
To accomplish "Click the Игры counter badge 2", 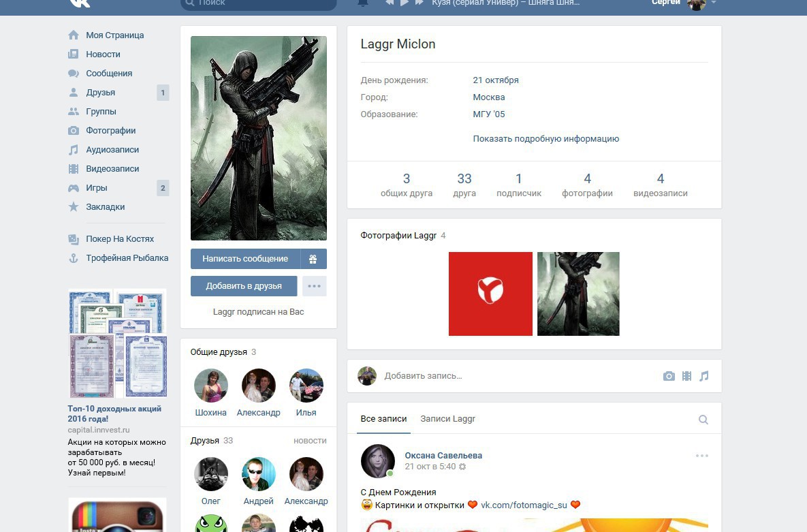I will [163, 188].
